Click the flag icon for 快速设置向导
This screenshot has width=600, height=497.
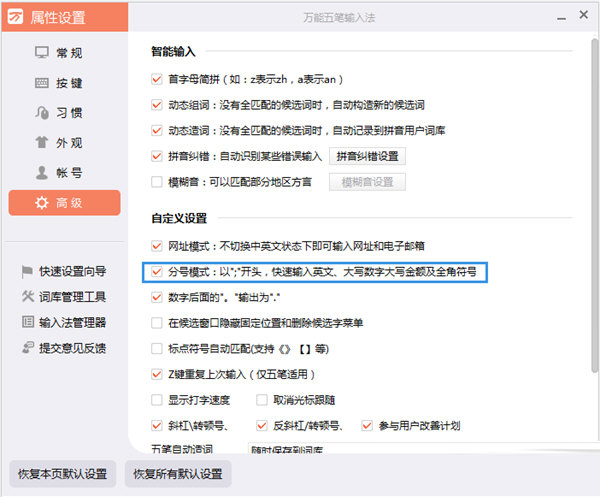(x=27, y=272)
